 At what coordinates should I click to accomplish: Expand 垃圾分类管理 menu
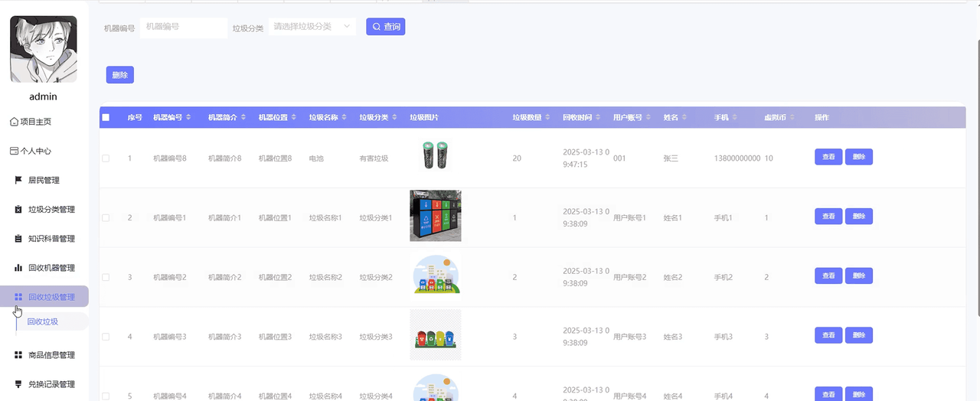click(x=46, y=210)
